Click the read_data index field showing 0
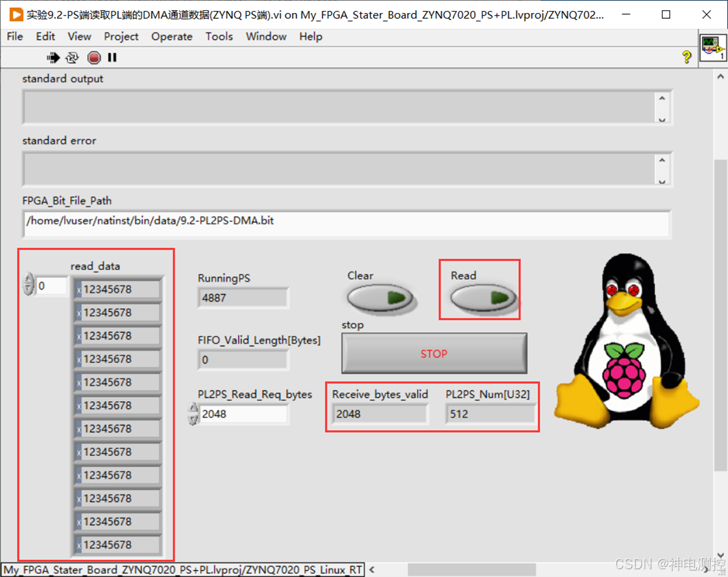This screenshot has height=577, width=728. pyautogui.click(x=52, y=285)
